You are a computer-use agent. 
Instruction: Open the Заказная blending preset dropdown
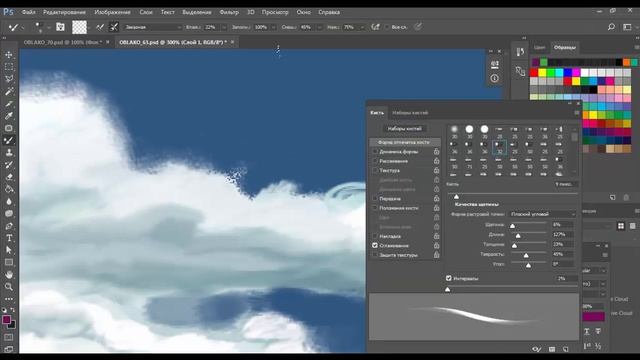(152, 27)
